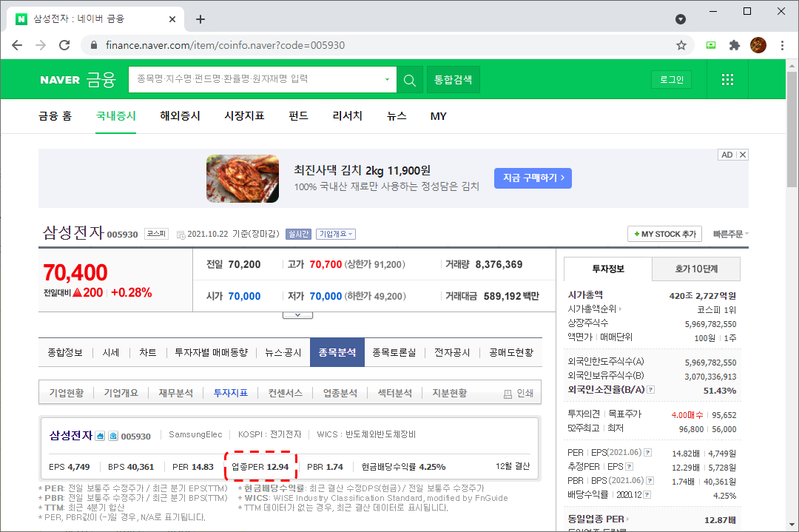Toggle the 실시간 button

tap(299, 234)
